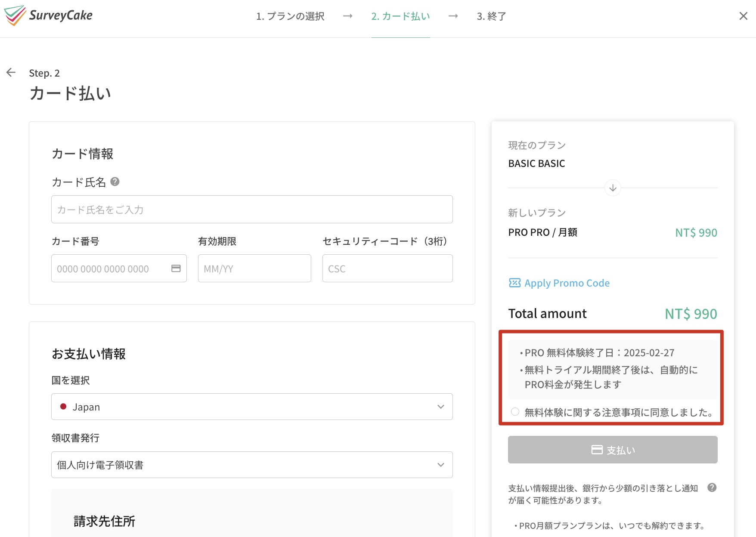Click the SurveyCake logo
This screenshot has width=756, height=537.
pyautogui.click(x=48, y=15)
